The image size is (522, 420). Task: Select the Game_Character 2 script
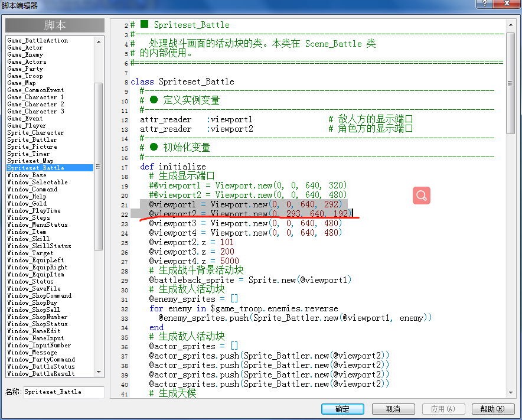[x=35, y=104]
